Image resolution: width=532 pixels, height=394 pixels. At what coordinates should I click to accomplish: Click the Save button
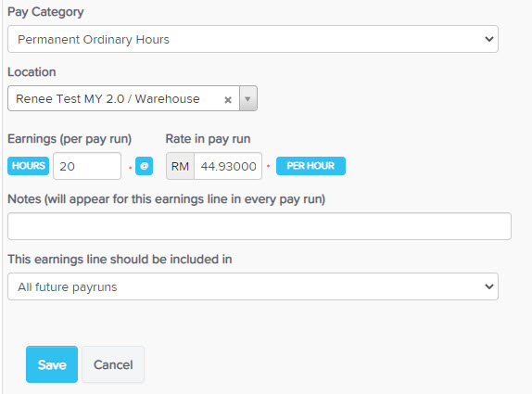click(x=52, y=364)
